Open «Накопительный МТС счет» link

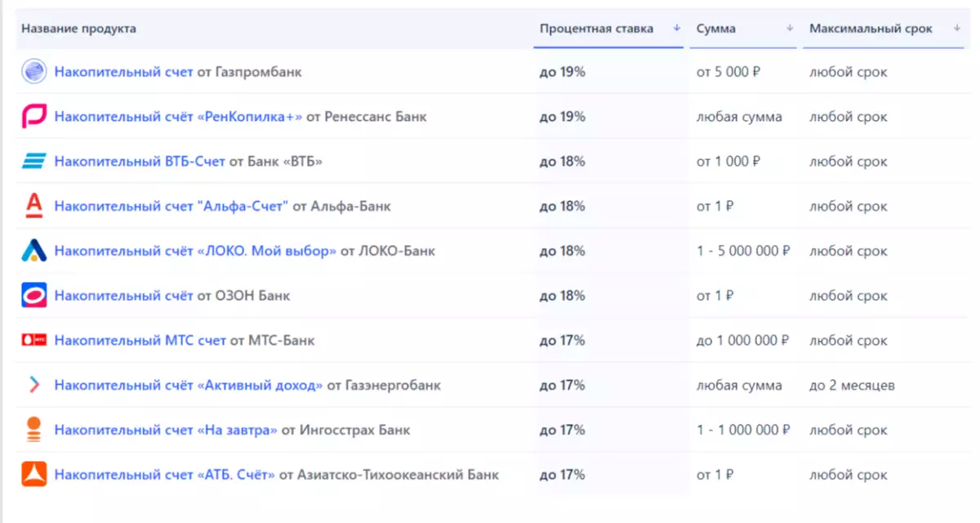pyautogui.click(x=140, y=341)
